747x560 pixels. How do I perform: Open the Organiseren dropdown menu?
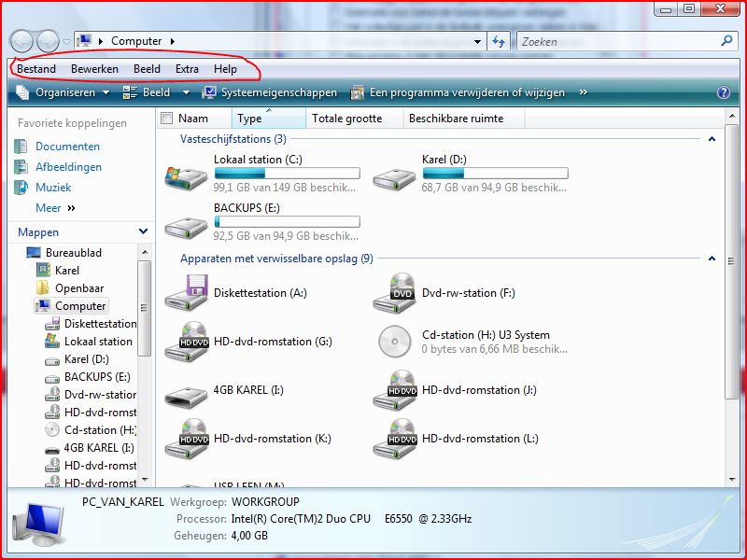coord(65,93)
